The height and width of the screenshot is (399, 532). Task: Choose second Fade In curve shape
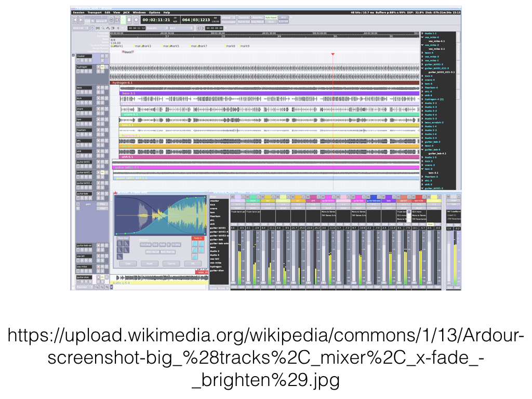tap(202, 243)
